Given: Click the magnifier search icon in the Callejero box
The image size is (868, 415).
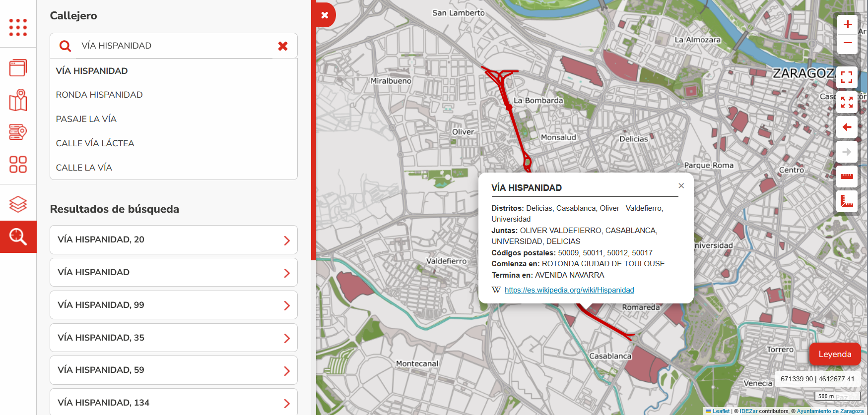Looking at the screenshot, I should click(65, 46).
